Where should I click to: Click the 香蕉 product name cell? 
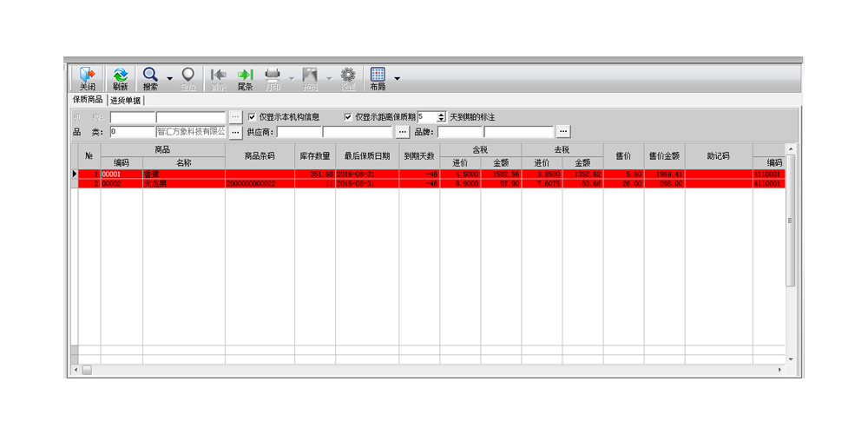[184, 174]
